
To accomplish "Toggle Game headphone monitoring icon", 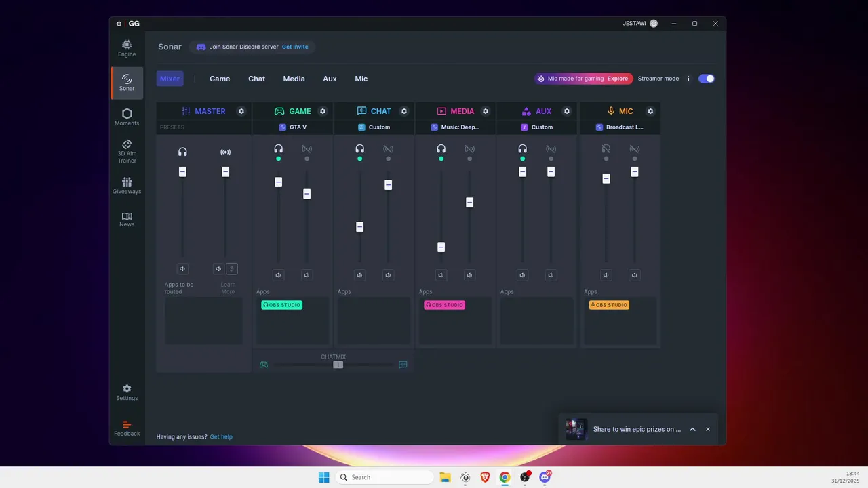I will 279,149.
